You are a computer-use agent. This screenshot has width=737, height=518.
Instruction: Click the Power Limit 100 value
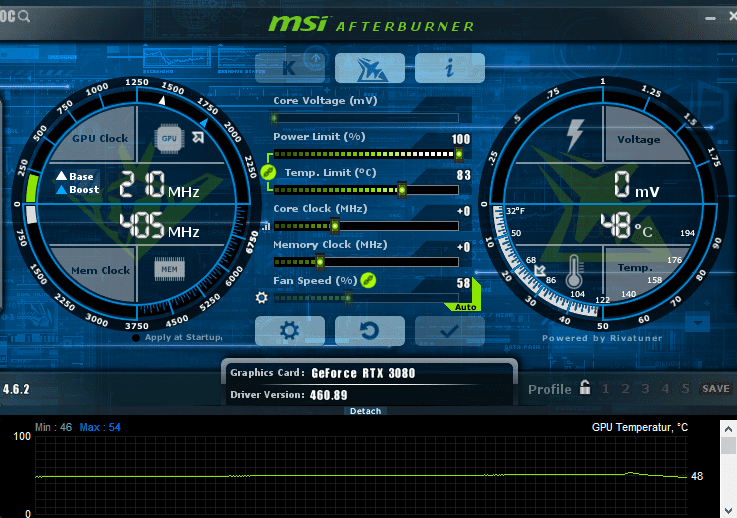(x=461, y=139)
